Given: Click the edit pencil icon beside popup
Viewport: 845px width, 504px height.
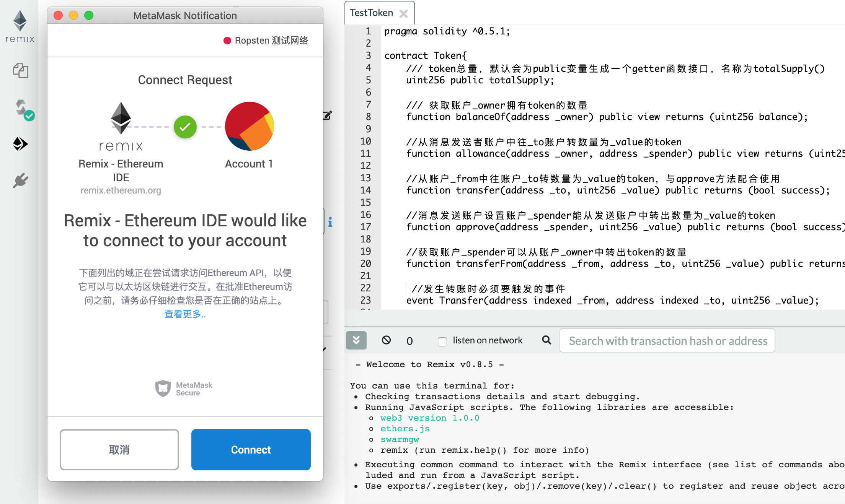Looking at the screenshot, I should (x=328, y=115).
